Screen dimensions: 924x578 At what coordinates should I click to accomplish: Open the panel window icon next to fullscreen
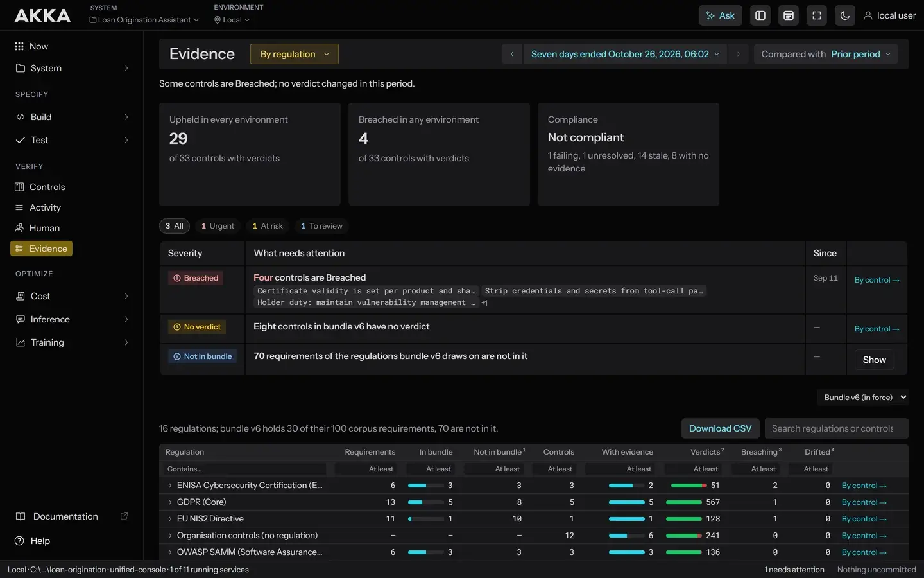tap(789, 15)
